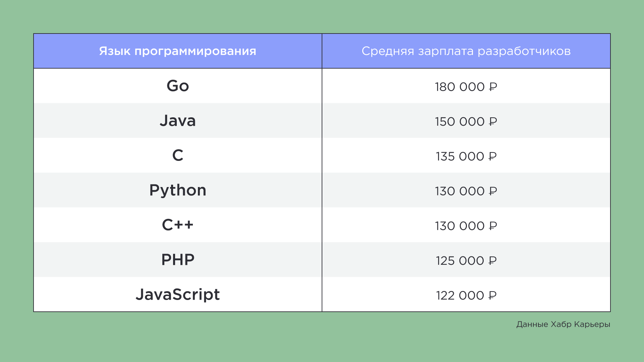Select the 125 000 ₽ salary cell
This screenshot has height=362, width=644.
click(466, 261)
